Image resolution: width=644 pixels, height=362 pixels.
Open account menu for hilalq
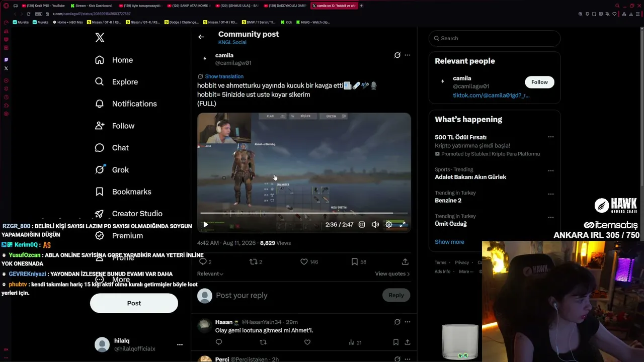pos(180,344)
